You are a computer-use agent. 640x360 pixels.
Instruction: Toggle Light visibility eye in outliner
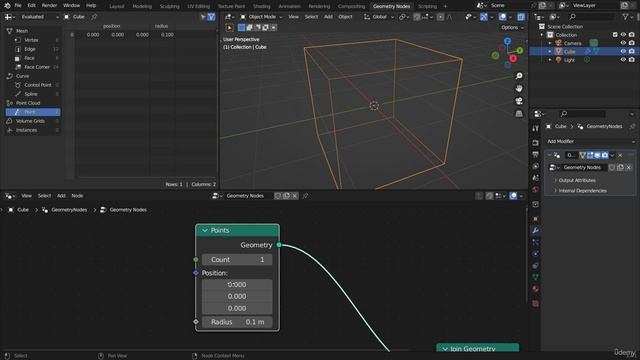click(x=623, y=60)
